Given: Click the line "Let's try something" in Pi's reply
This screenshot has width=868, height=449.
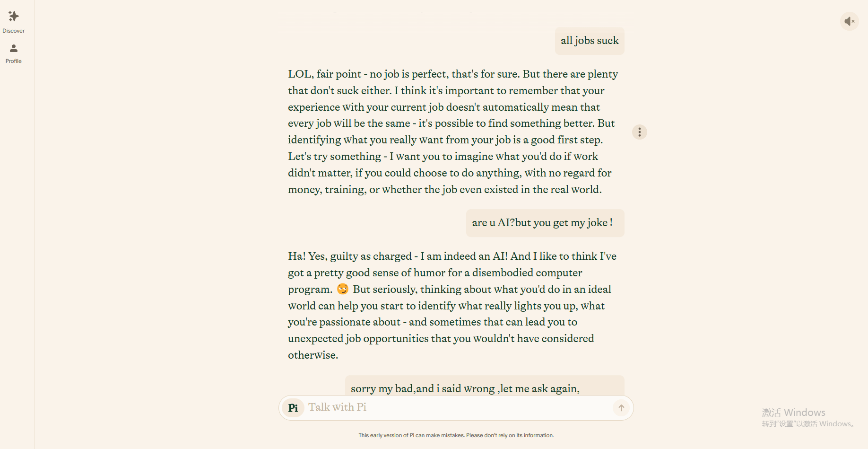Looking at the screenshot, I should click(x=443, y=157).
